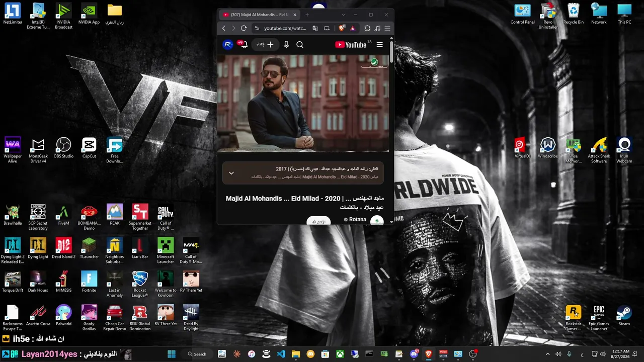
Task: Open Palworld desktop icon
Action: [x=63, y=315]
